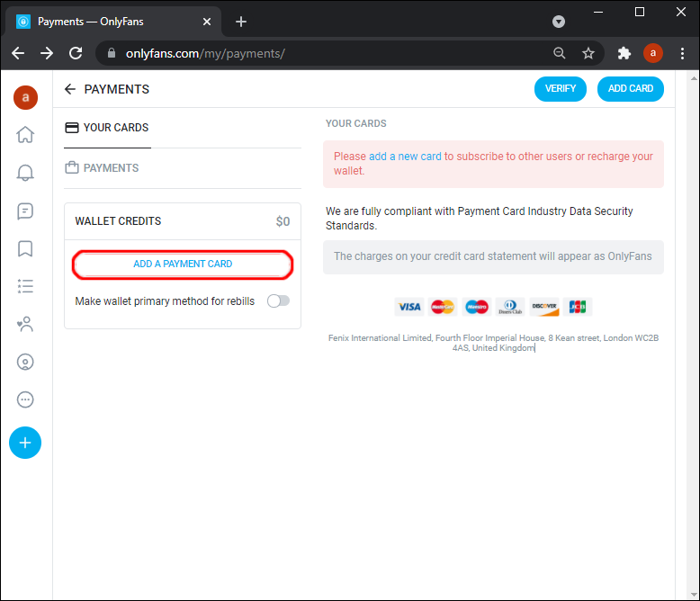Click the browser back arrow
Image resolution: width=700 pixels, height=601 pixels.
pyautogui.click(x=18, y=53)
